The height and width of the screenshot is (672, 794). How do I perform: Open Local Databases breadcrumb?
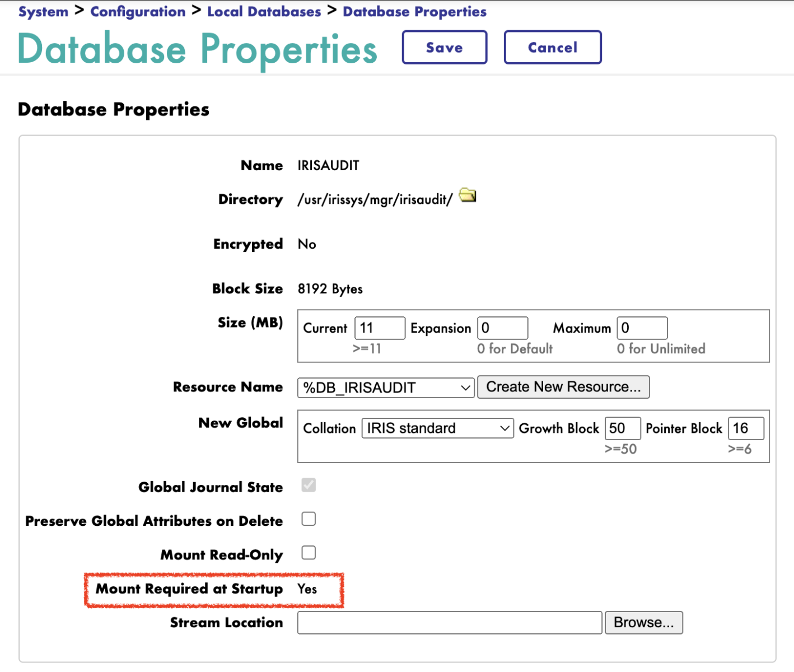(x=264, y=12)
